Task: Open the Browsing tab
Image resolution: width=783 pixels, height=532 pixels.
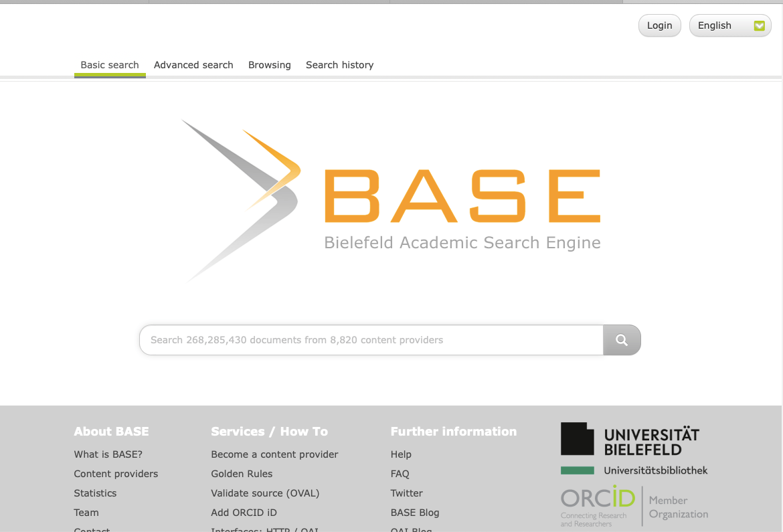Action: tap(270, 65)
